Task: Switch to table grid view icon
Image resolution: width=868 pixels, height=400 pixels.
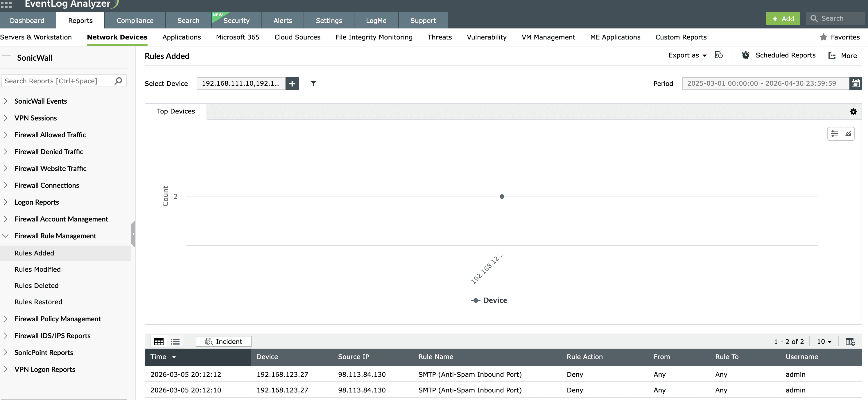Action: (159, 341)
